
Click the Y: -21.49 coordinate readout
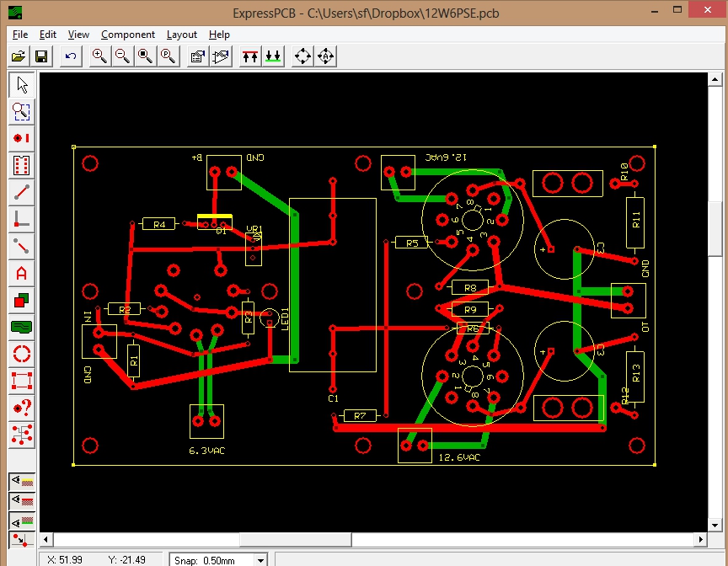[126, 560]
